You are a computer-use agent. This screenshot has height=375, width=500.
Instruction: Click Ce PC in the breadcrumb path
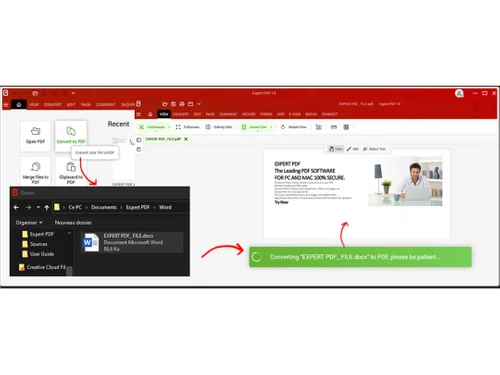[x=75, y=207]
